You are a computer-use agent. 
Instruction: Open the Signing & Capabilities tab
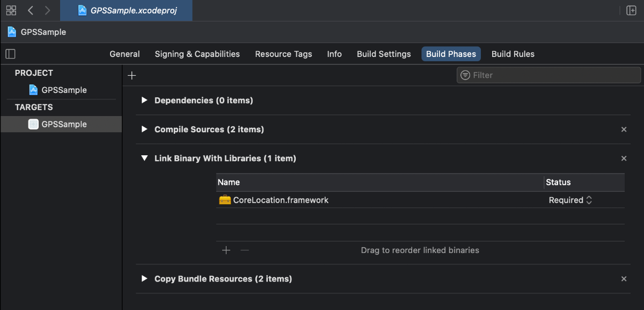(x=197, y=54)
